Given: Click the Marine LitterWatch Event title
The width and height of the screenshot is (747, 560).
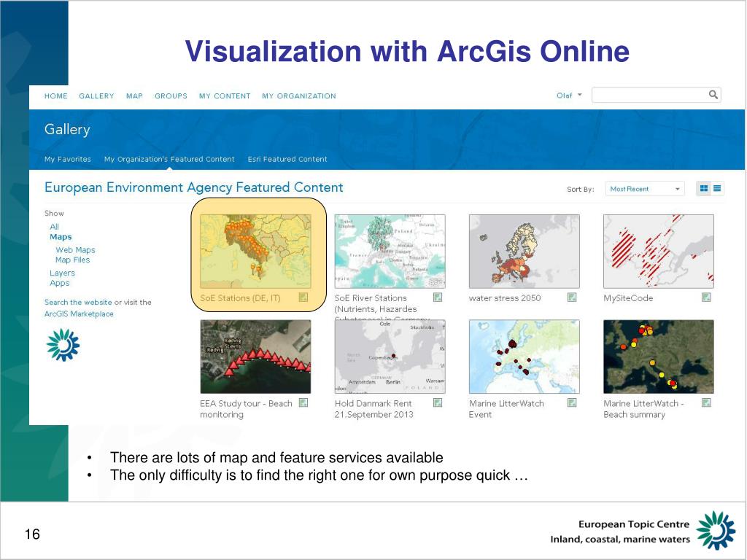Looking at the screenshot, I should [506, 408].
